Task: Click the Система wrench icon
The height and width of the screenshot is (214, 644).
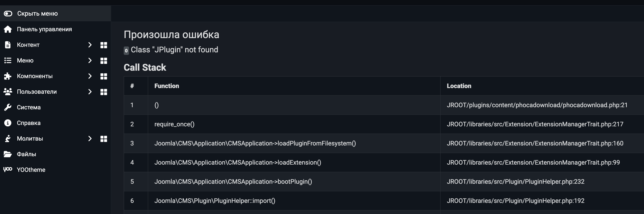Action: pos(8,107)
